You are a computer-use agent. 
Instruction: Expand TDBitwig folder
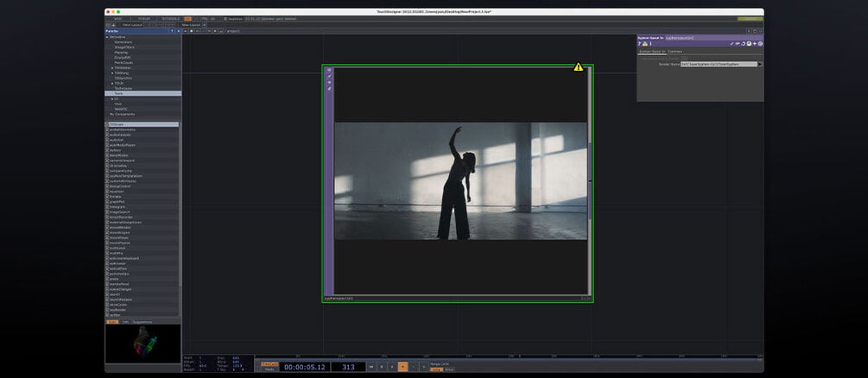[112, 73]
